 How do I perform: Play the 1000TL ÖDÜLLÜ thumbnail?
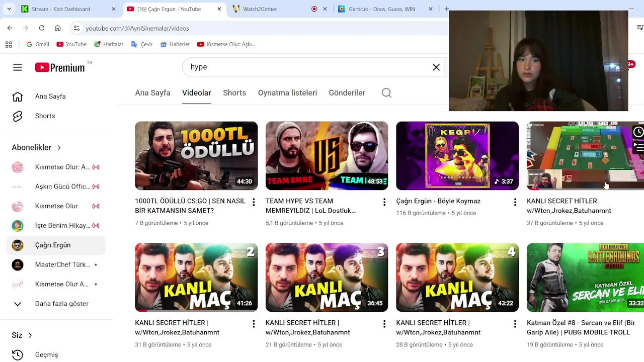point(196,156)
